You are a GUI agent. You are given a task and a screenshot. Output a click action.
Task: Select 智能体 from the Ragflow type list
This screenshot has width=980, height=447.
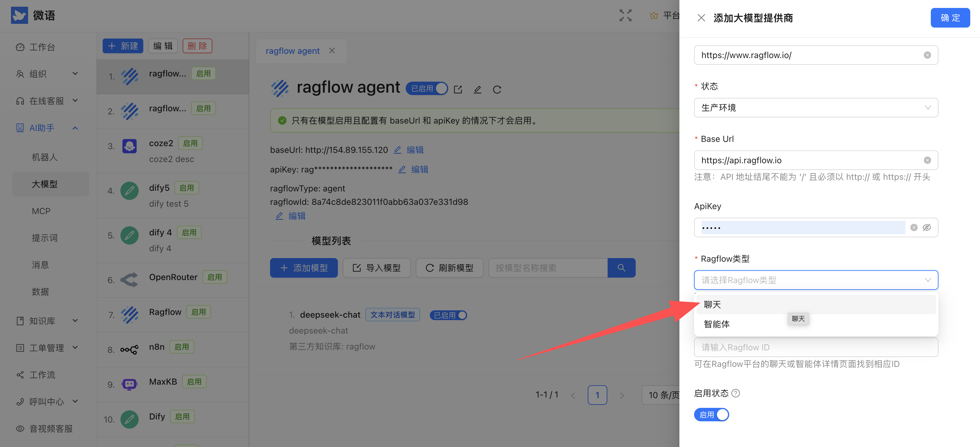click(x=717, y=324)
